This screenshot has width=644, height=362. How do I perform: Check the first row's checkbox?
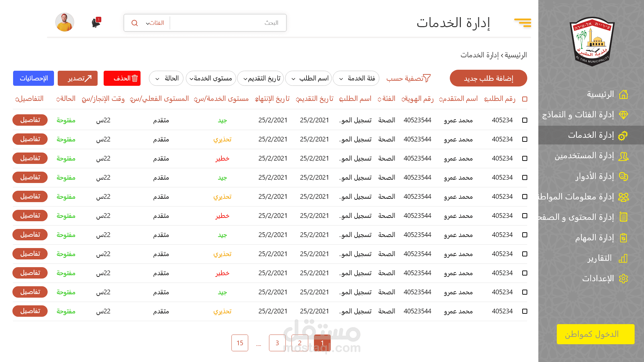tap(525, 120)
